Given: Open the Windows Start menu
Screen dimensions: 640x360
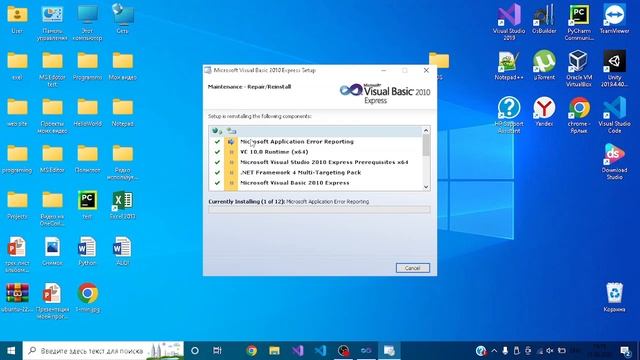Looking at the screenshot, I should click(x=11, y=351).
